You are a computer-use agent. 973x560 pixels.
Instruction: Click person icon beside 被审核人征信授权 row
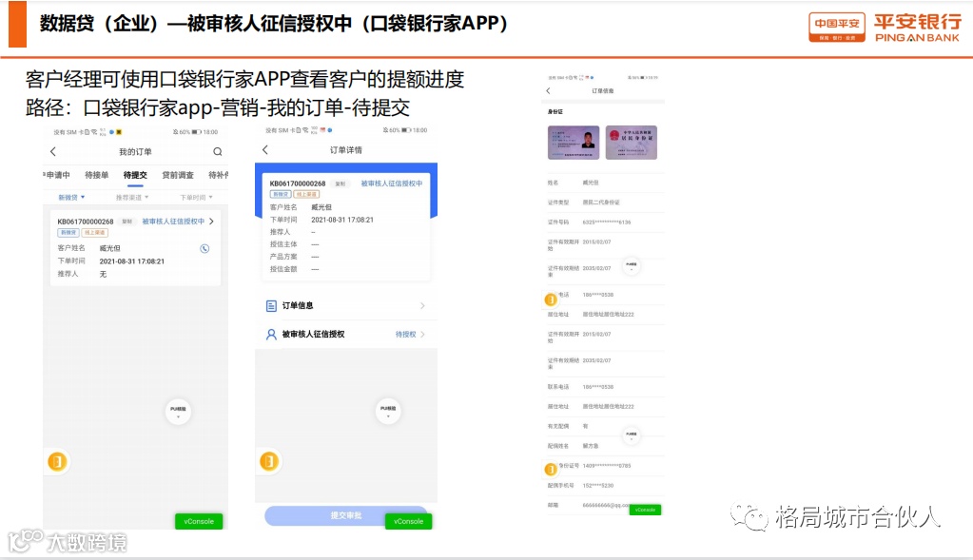(x=271, y=335)
